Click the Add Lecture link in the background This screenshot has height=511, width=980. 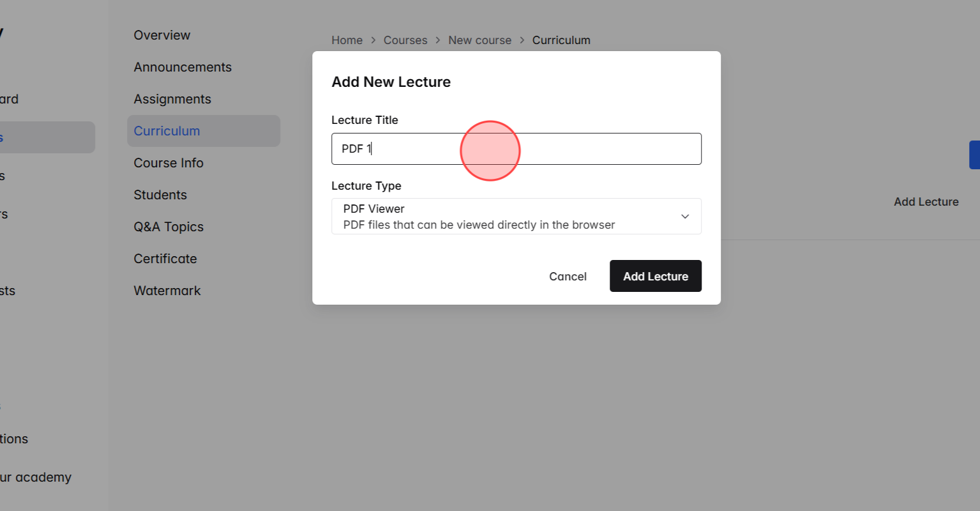926,201
